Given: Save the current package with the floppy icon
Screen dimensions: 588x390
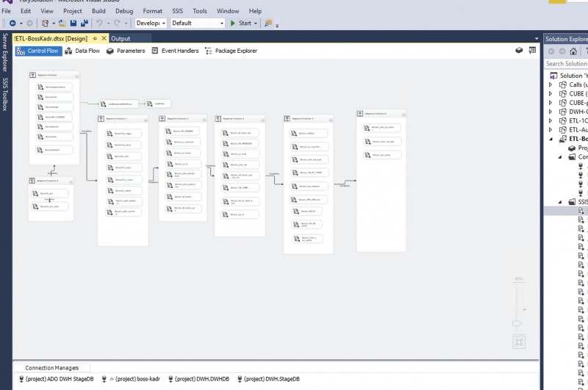Looking at the screenshot, I should click(x=73, y=24).
